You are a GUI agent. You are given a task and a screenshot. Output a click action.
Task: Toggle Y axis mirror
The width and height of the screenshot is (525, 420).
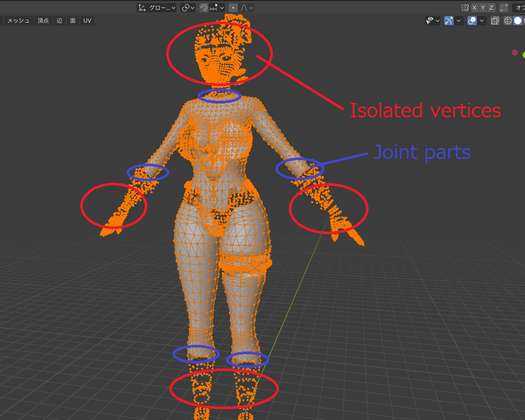[x=483, y=8]
